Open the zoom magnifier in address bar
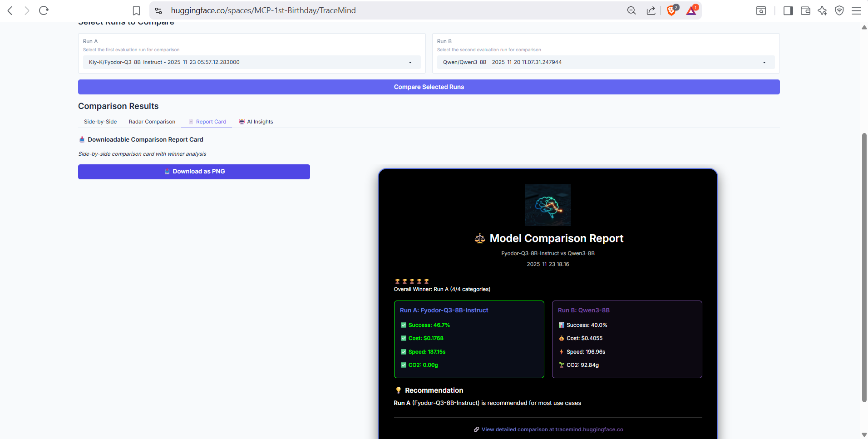This screenshot has height=439, width=868. (x=631, y=10)
